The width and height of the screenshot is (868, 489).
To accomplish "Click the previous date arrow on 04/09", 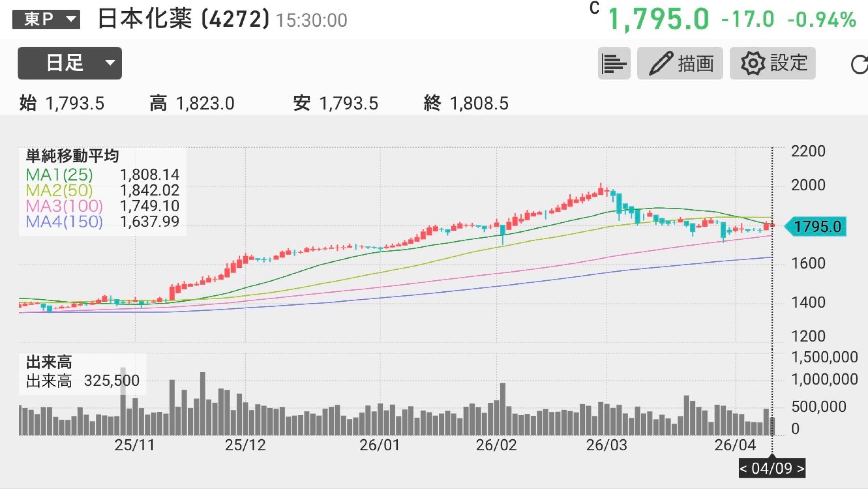I will (744, 468).
